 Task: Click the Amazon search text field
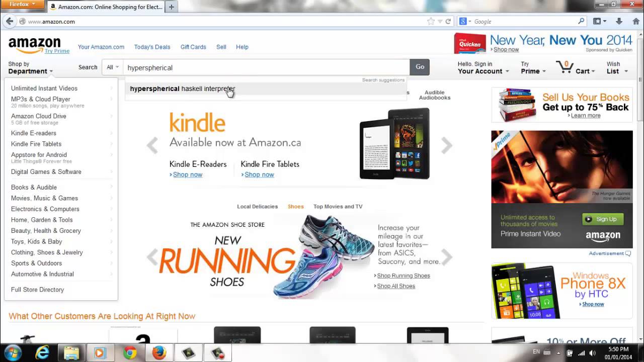267,67
